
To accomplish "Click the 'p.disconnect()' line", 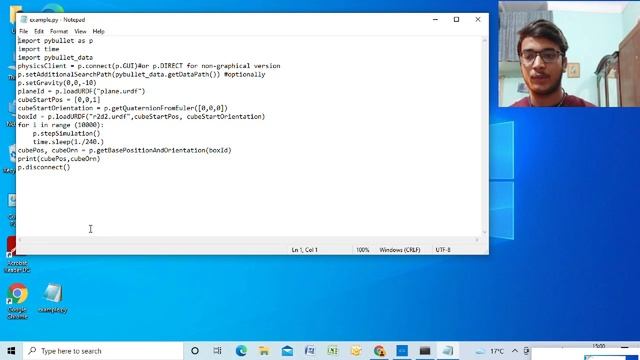I will point(44,167).
